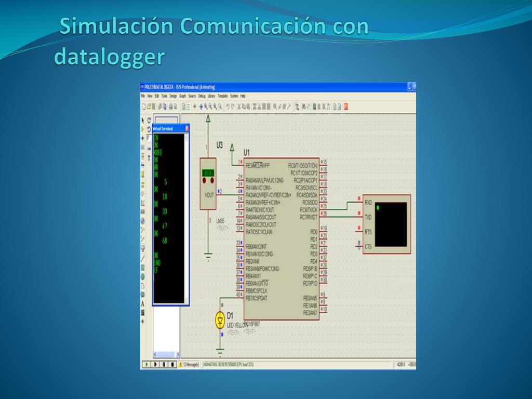This screenshot has width=532, height=399.
Task: Click the Print icon in toolbar
Action: (x=171, y=107)
